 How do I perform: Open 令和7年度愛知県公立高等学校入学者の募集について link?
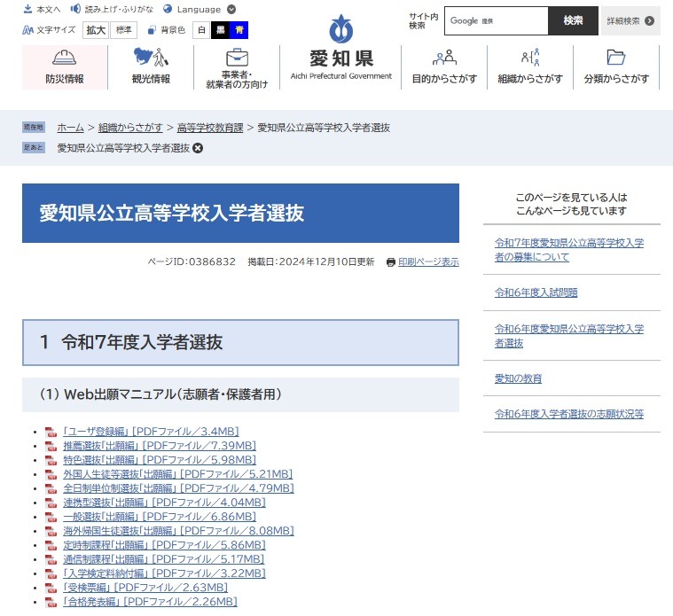click(x=569, y=250)
